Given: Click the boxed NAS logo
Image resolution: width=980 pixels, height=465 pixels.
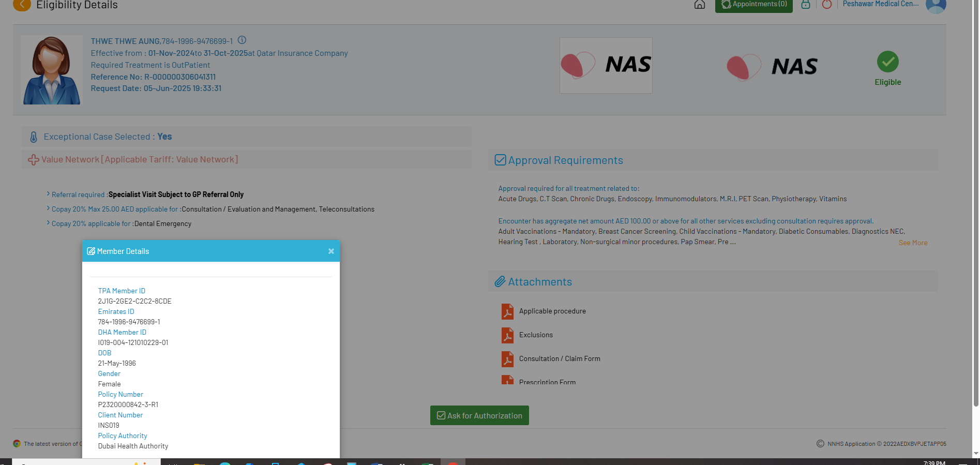Looking at the screenshot, I should click(x=606, y=65).
